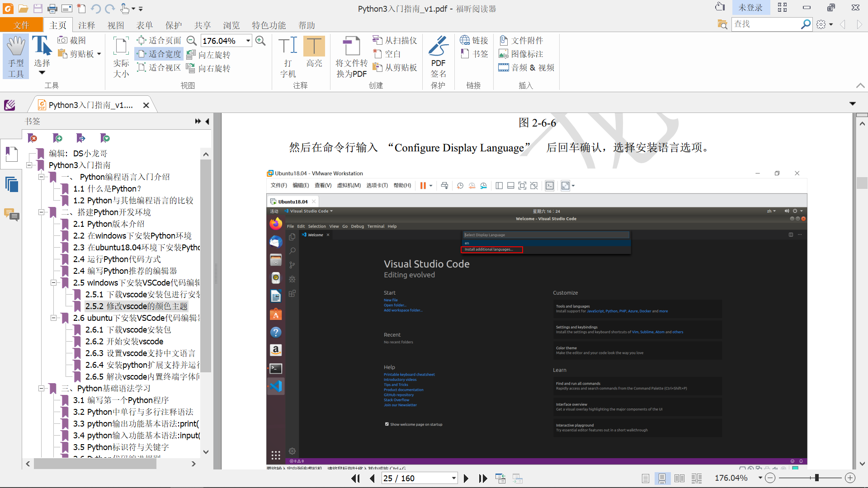
Task: Click the zoom slider handle
Action: pyautogui.click(x=816, y=478)
